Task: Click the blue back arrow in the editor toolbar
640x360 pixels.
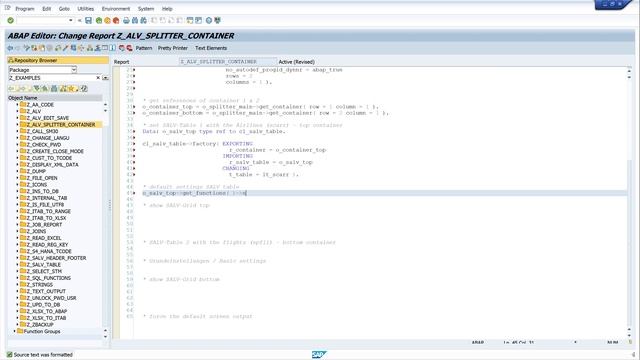Action: [10, 48]
